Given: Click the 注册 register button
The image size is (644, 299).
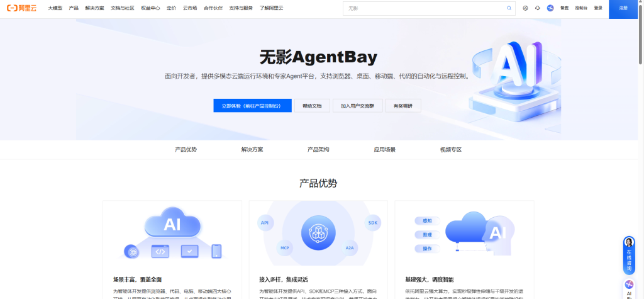Looking at the screenshot, I should point(623,8).
